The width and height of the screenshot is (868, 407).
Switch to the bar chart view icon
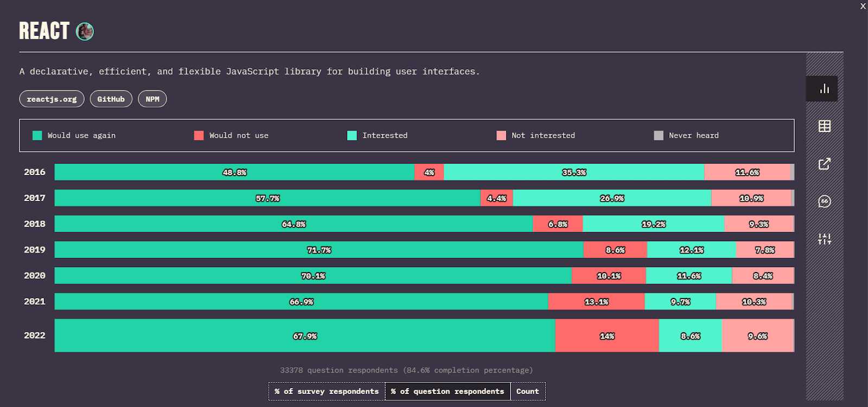point(824,89)
